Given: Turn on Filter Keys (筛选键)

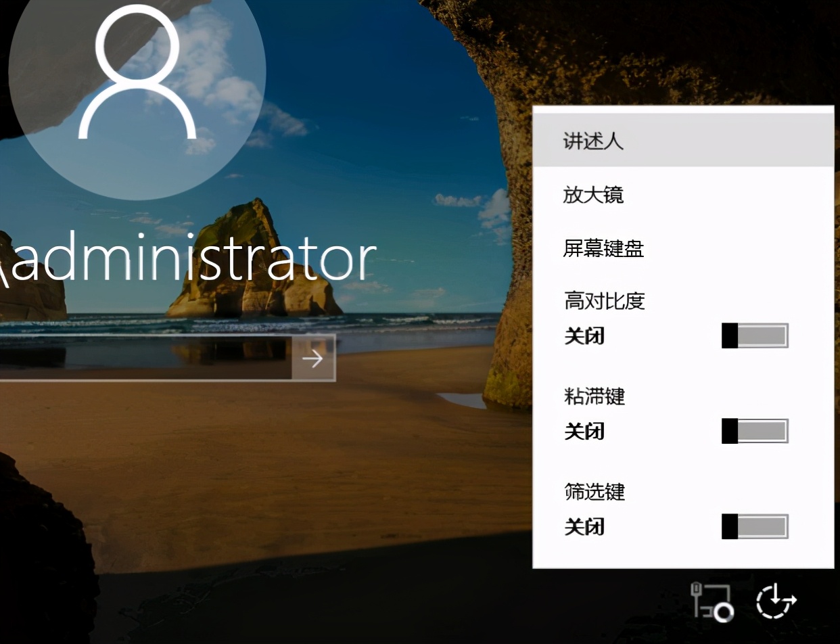Looking at the screenshot, I should tap(755, 526).
